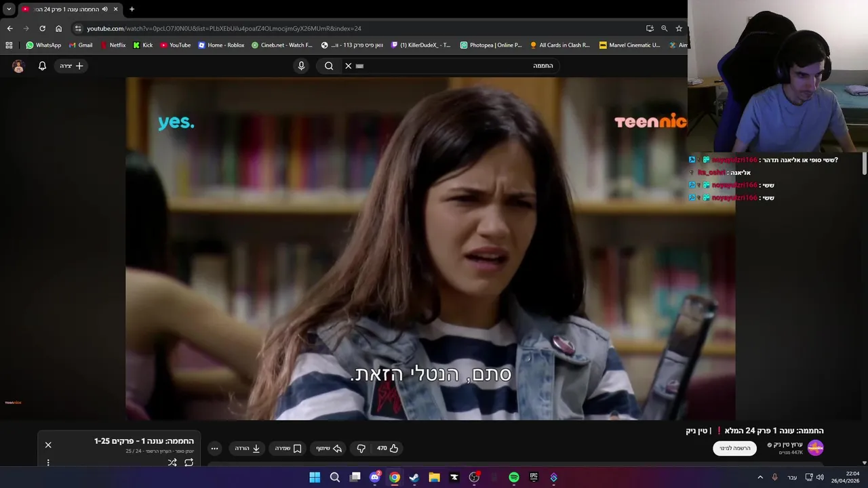Click the taskbar microphone icon
Image resolution: width=868 pixels, height=488 pixels.
click(x=774, y=477)
